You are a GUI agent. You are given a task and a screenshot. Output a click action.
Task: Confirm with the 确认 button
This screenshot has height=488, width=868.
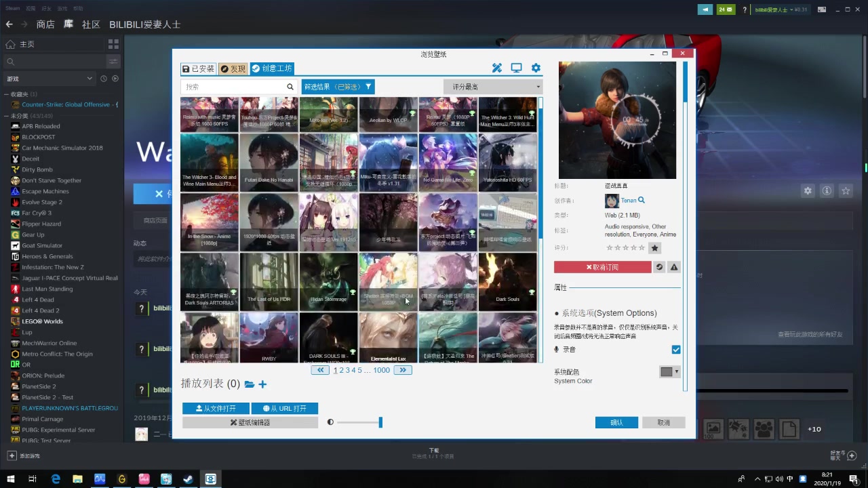[x=616, y=422]
